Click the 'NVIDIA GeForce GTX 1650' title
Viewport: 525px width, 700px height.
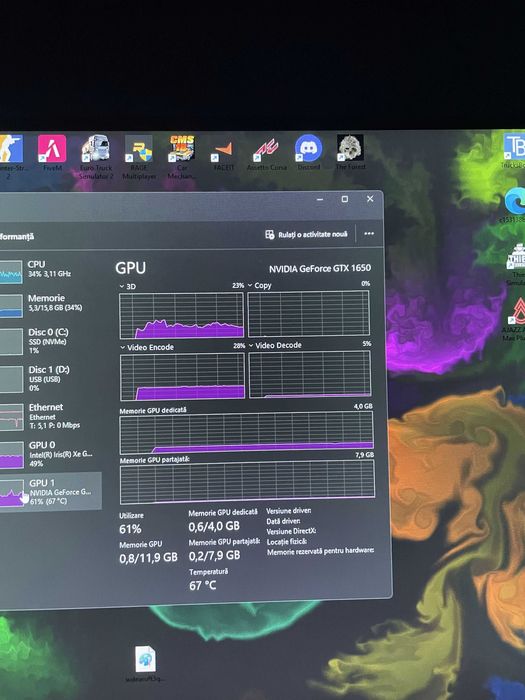point(320,268)
